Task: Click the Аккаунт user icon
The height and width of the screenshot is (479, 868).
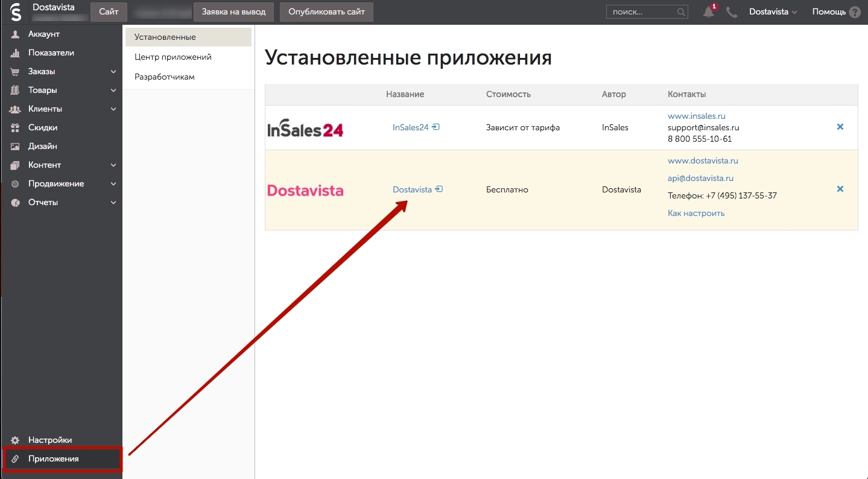Action: pos(16,34)
